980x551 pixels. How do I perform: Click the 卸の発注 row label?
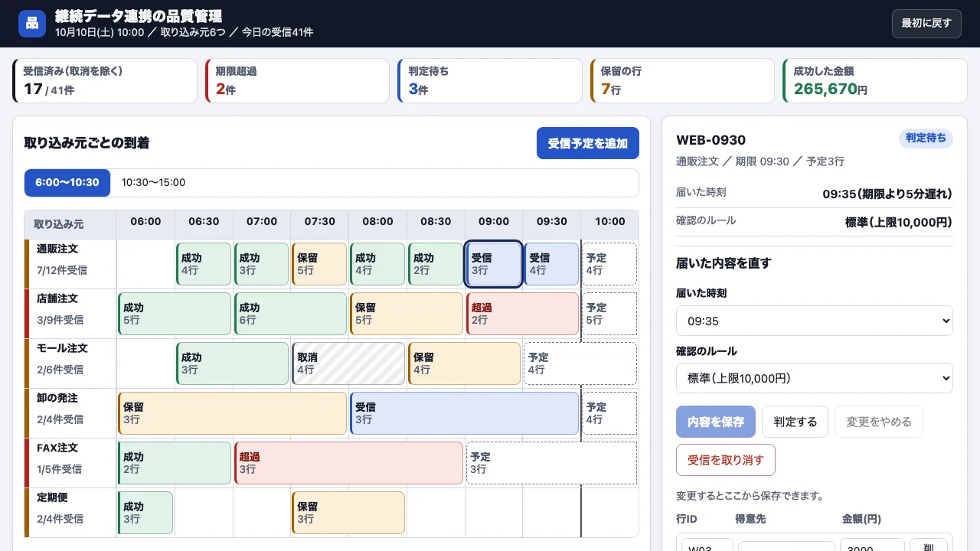click(70, 413)
